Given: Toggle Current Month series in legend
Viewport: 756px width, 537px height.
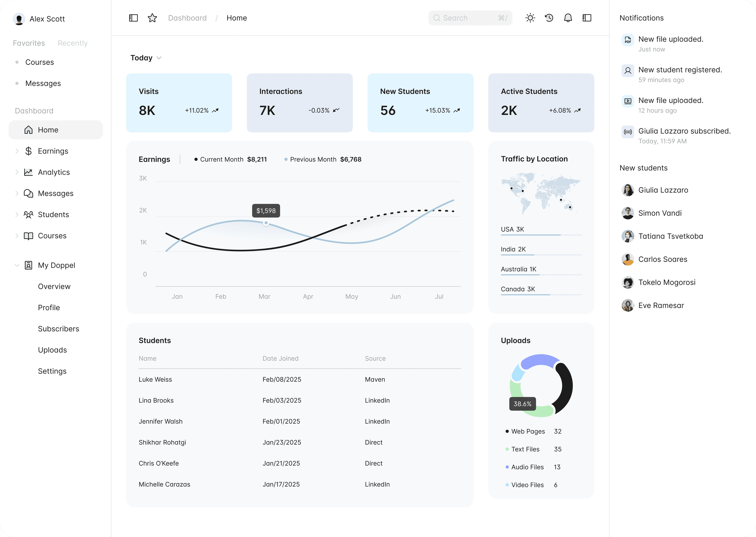Looking at the screenshot, I should click(x=221, y=159).
